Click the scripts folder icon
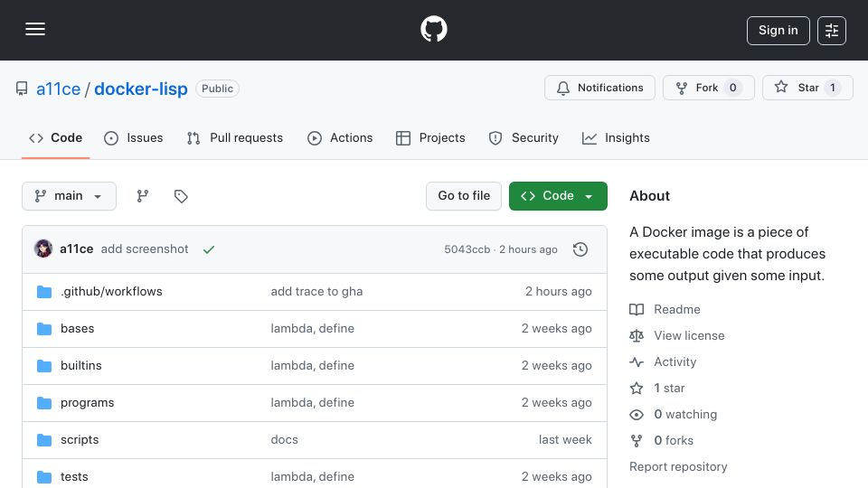 (x=44, y=440)
